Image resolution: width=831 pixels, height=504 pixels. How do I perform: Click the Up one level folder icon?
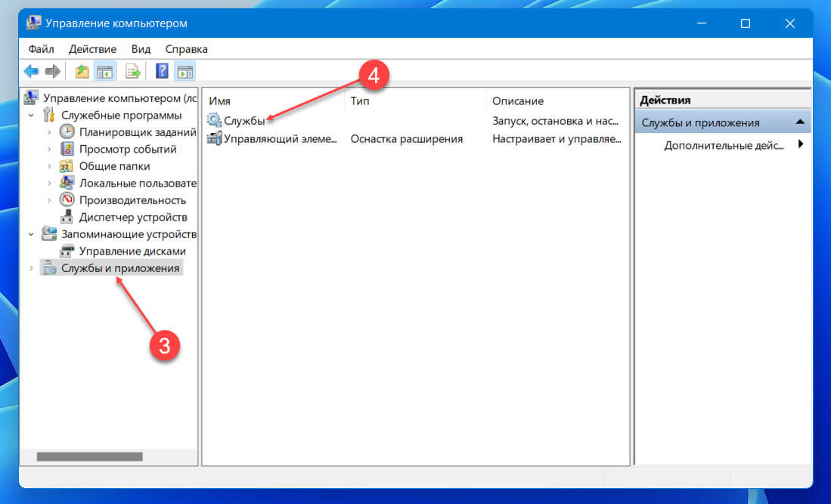(x=82, y=71)
